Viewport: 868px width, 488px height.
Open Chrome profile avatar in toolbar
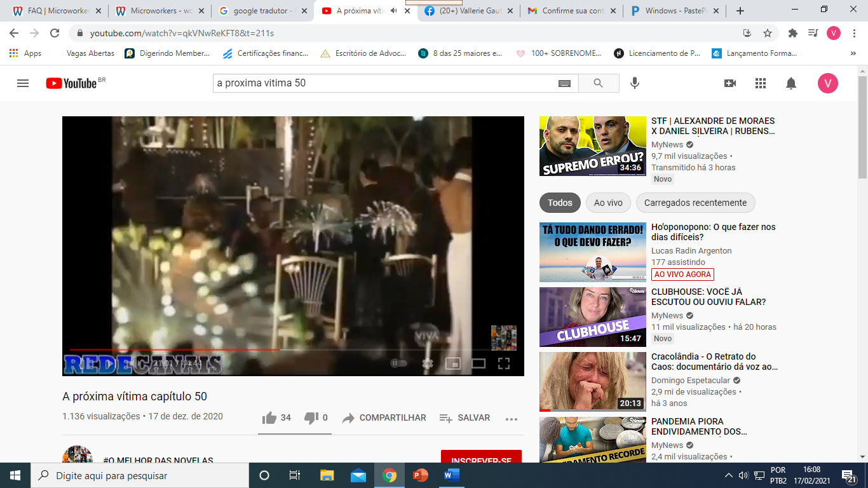pyautogui.click(x=834, y=33)
